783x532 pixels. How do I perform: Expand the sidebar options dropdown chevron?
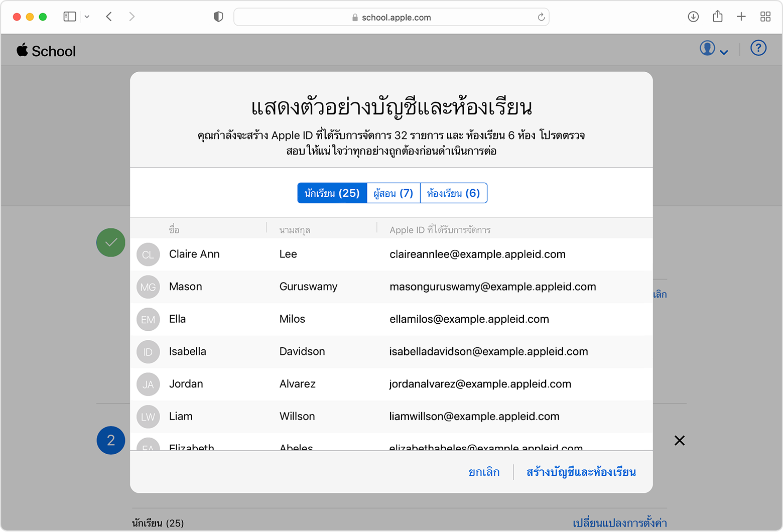tap(87, 17)
